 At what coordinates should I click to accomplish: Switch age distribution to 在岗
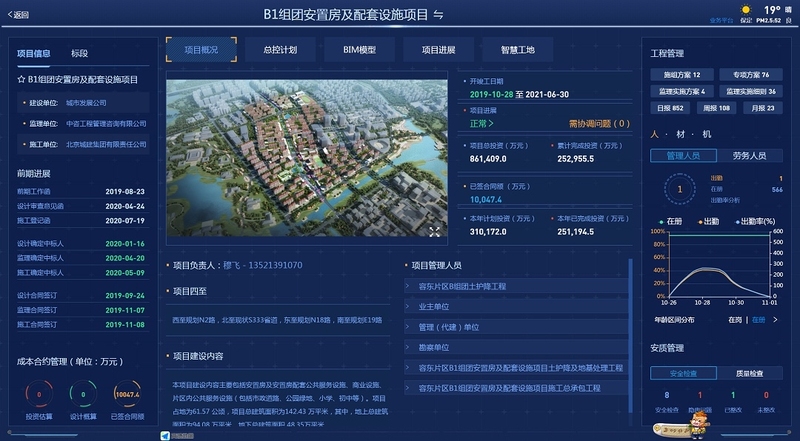tap(735, 320)
